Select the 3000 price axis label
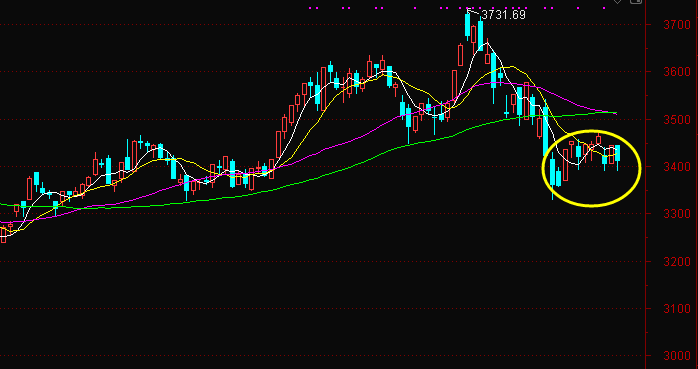This screenshot has width=698, height=369. [677, 356]
